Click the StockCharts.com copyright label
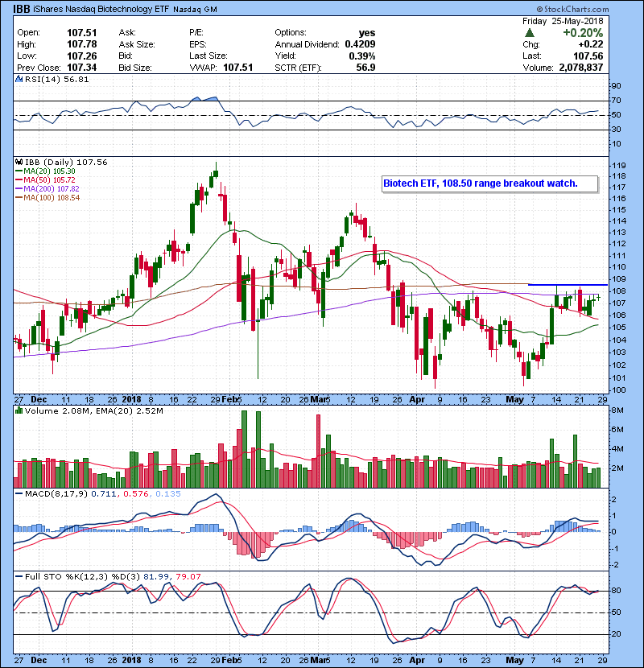The height and width of the screenshot is (668, 644). pos(572,9)
